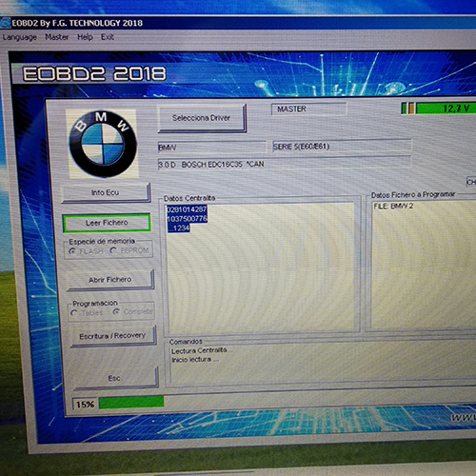Click the green 15% progress bar

131,402
